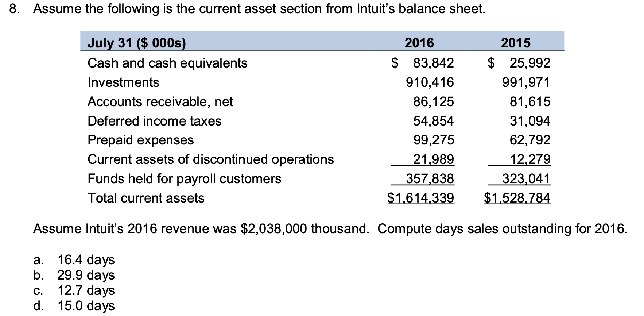The width and height of the screenshot is (644, 316).
Task: Click the 2016 prepaid expenses value 99,275
Action: click(434, 140)
